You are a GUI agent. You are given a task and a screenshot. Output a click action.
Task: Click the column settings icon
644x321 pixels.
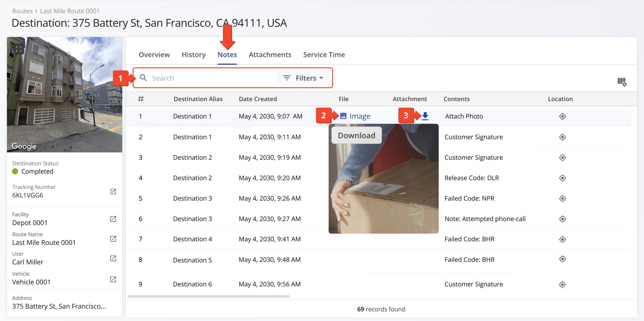(x=622, y=82)
